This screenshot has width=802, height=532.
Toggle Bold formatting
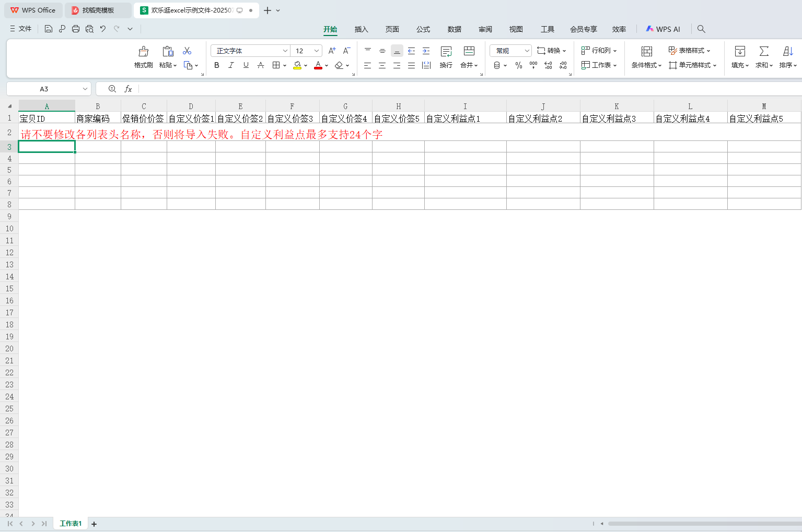pos(217,65)
